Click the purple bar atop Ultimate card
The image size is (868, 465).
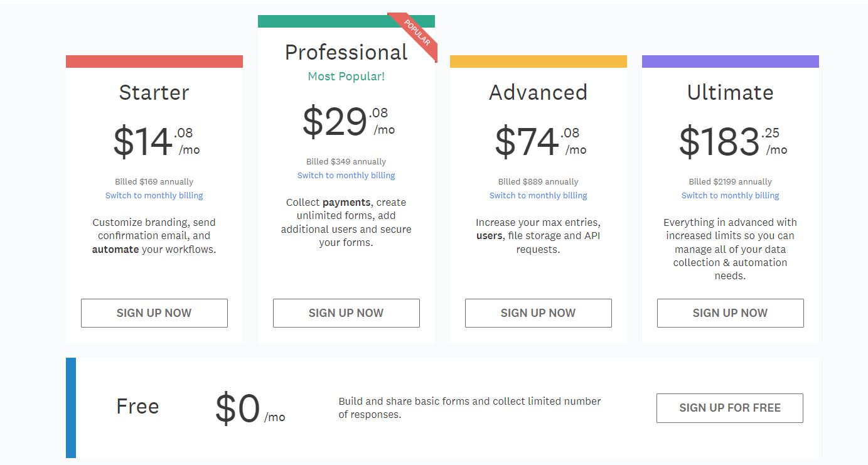tap(731, 61)
